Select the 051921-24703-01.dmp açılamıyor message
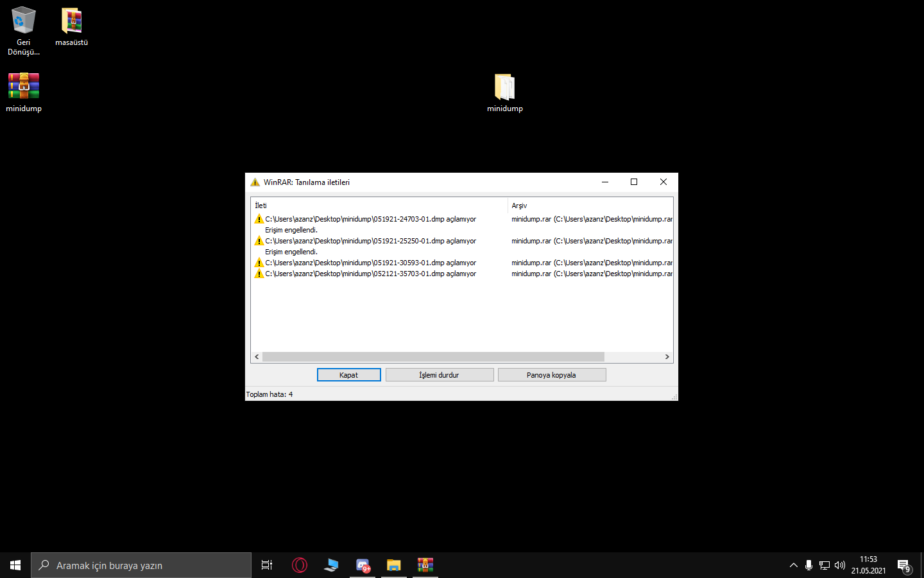 point(371,219)
